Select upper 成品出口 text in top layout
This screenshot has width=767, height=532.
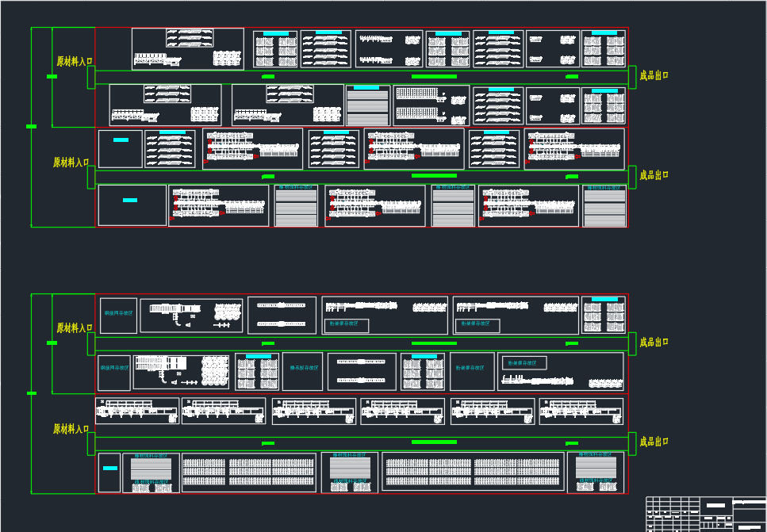[x=654, y=75]
